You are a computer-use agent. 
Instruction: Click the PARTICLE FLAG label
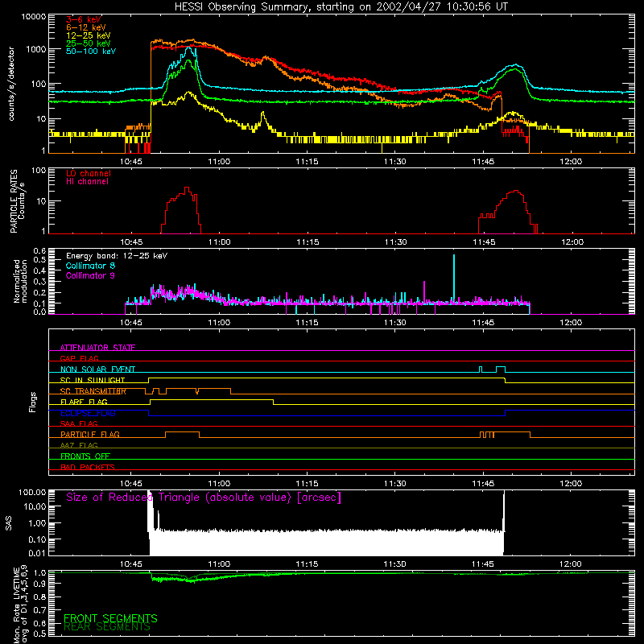[x=90, y=434]
